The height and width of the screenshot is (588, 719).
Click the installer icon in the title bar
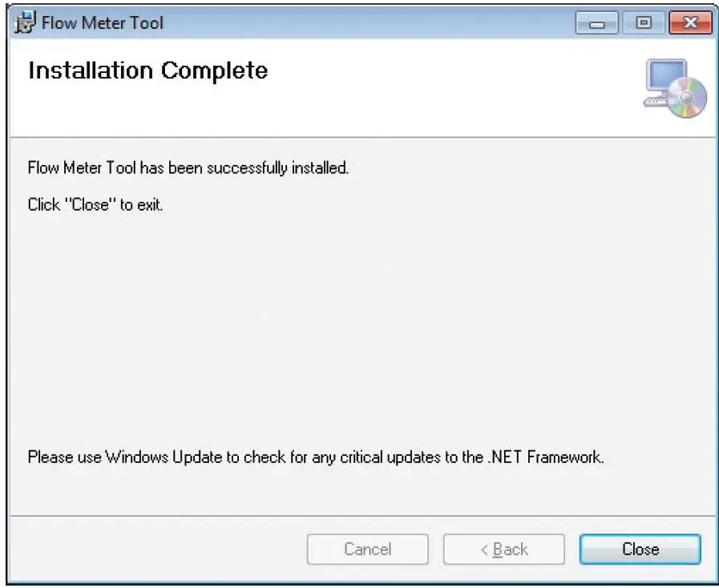click(25, 22)
